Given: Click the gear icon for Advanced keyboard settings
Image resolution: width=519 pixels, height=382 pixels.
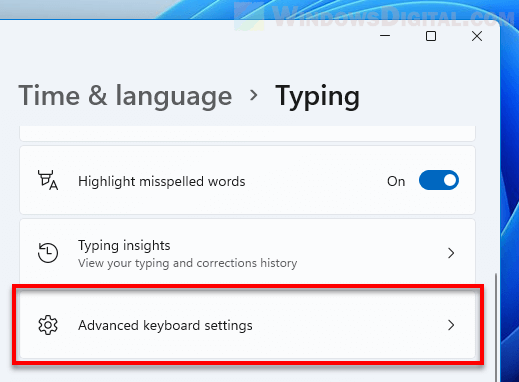Looking at the screenshot, I should pyautogui.click(x=48, y=325).
